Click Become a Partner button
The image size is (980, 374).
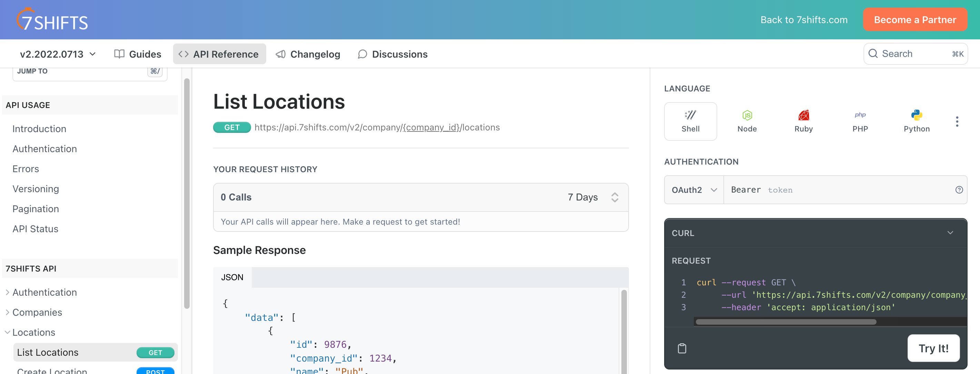click(914, 20)
